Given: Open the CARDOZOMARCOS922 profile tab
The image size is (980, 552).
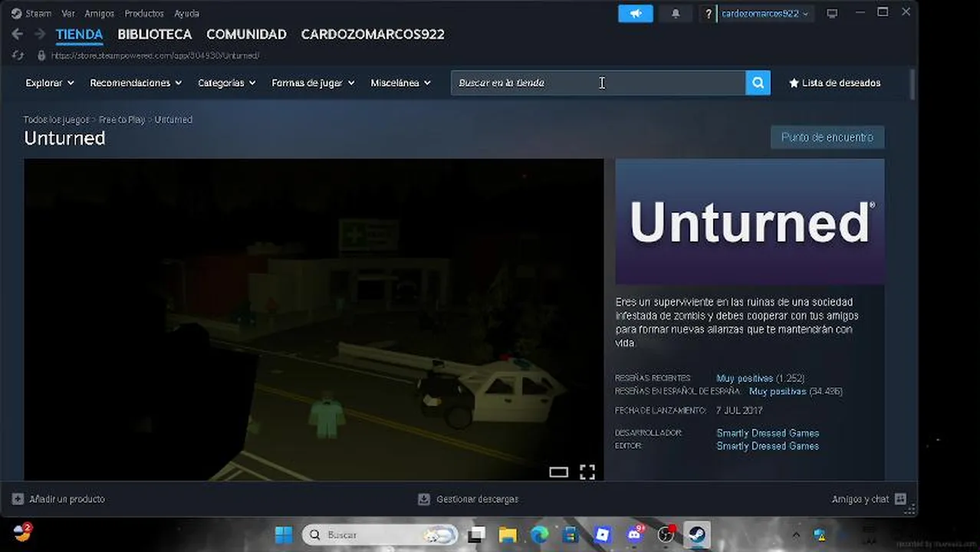Looking at the screenshot, I should 373,34.
